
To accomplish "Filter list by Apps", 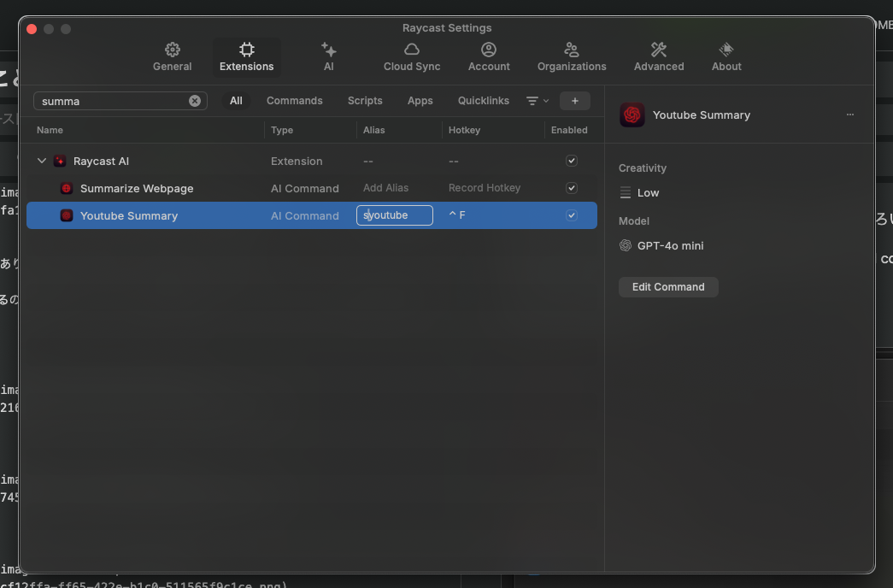I will click(420, 101).
